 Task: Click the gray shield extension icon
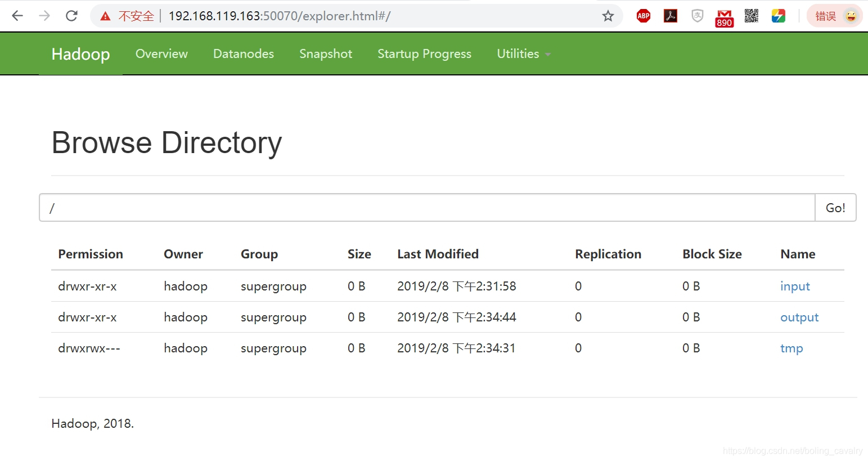(698, 16)
